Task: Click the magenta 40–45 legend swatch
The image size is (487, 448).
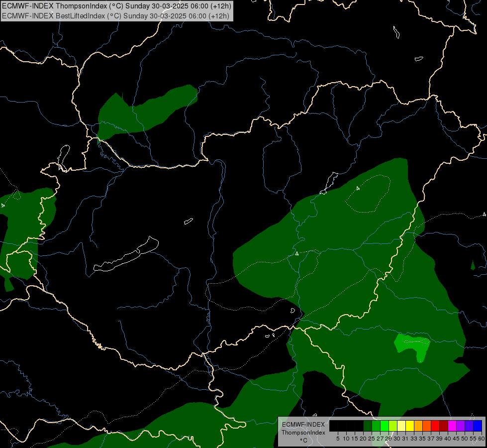Action: [x=452, y=426]
